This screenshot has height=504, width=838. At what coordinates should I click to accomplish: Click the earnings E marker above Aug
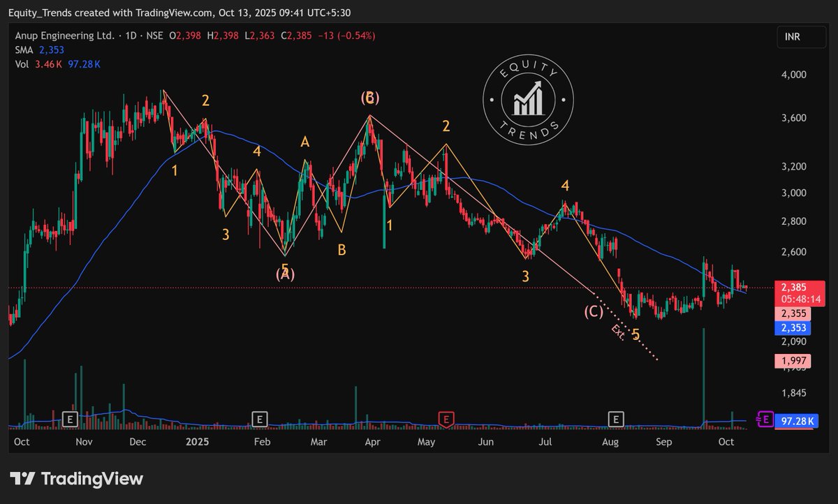616,419
